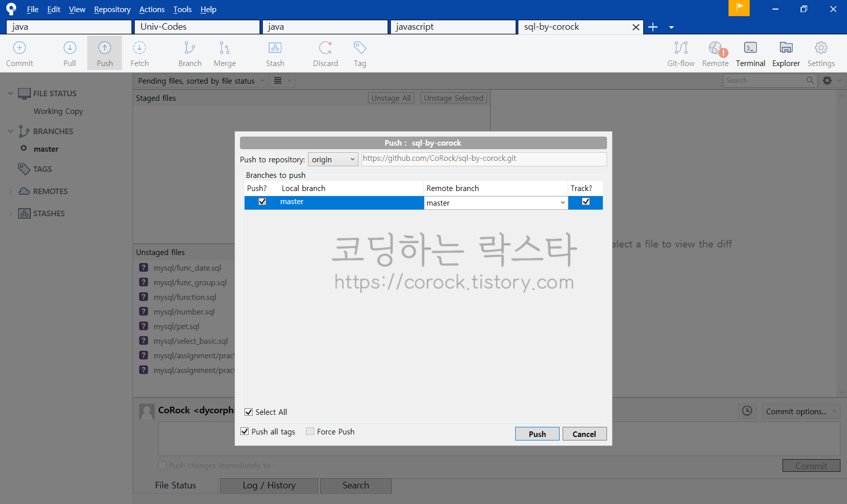Open the Actions menu
This screenshot has height=504, width=847.
[x=152, y=9]
